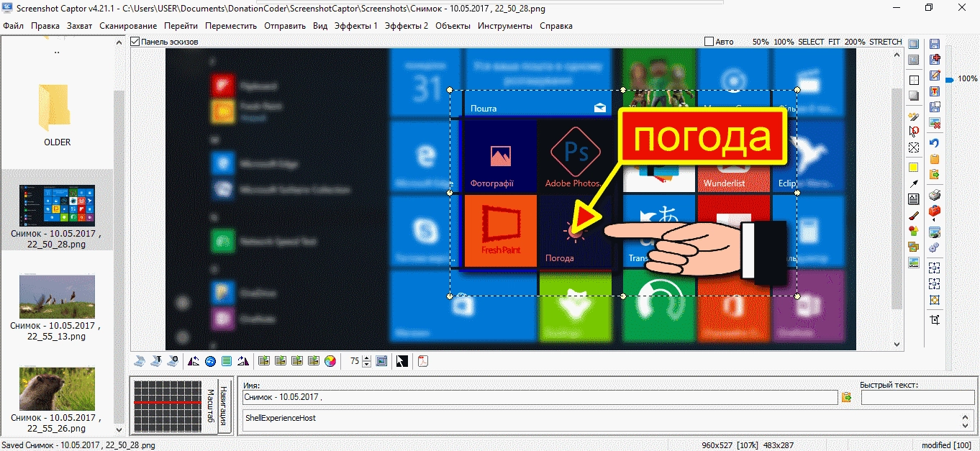Click the stepper beside value 75
The height and width of the screenshot is (451, 980).
tap(367, 361)
